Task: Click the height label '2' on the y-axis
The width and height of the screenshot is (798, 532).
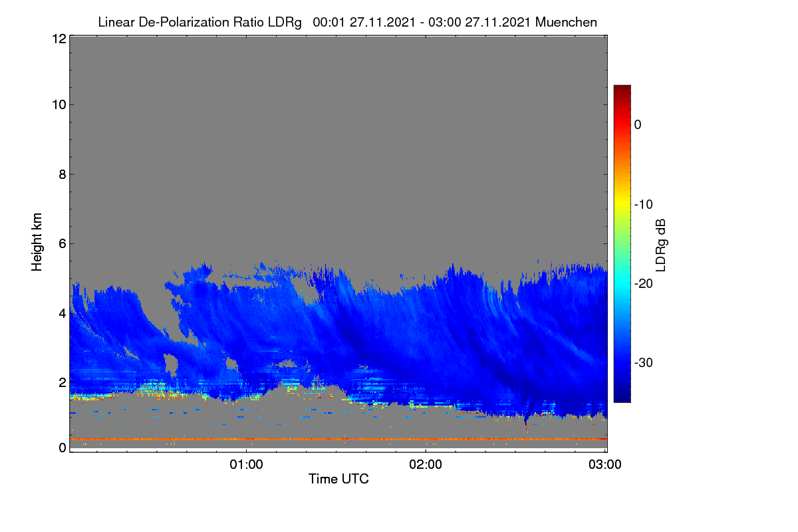Action: coord(62,382)
